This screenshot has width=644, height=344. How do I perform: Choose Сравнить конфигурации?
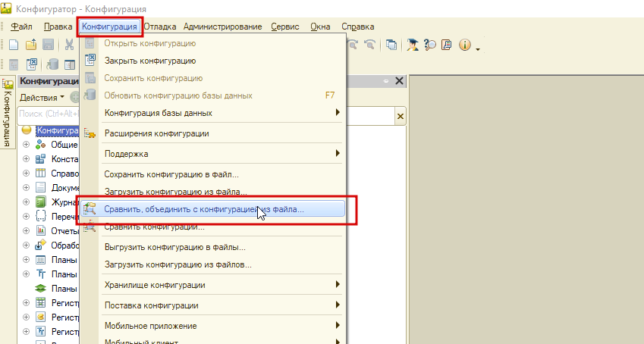coord(212,227)
